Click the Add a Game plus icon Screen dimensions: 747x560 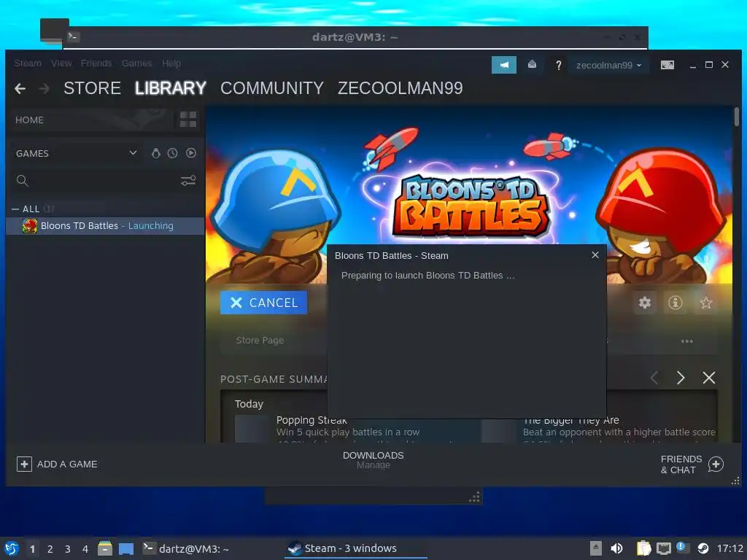coord(24,464)
